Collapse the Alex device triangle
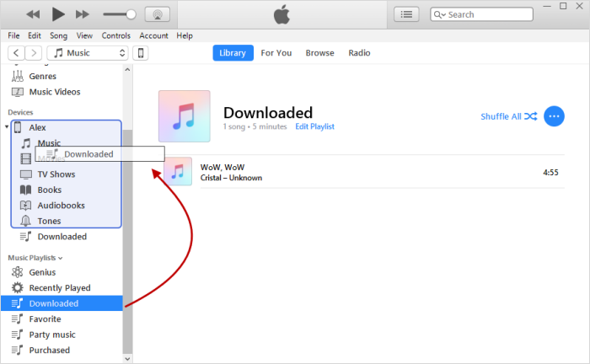Image resolution: width=590 pixels, height=364 pixels. (7, 127)
